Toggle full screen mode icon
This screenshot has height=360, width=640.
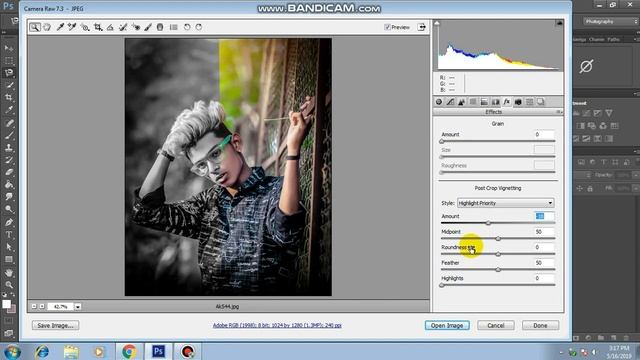421,27
